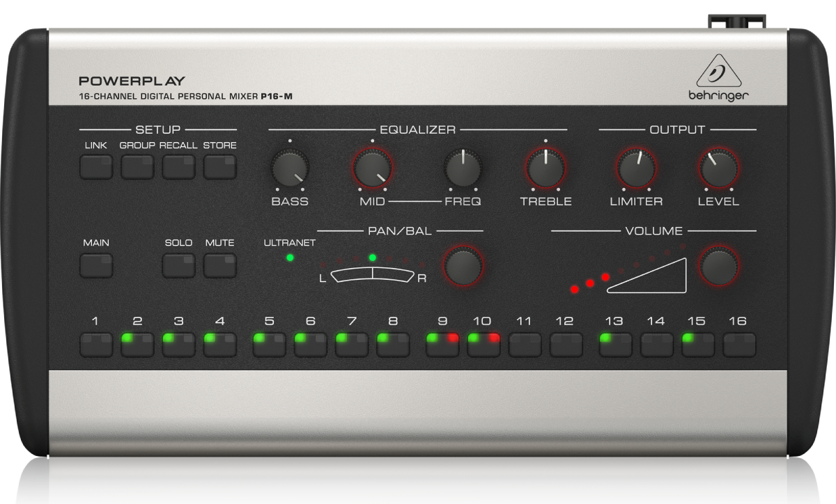Viewport: 836px width, 504px height.
Task: Click the channel 10 button
Action: point(483,345)
